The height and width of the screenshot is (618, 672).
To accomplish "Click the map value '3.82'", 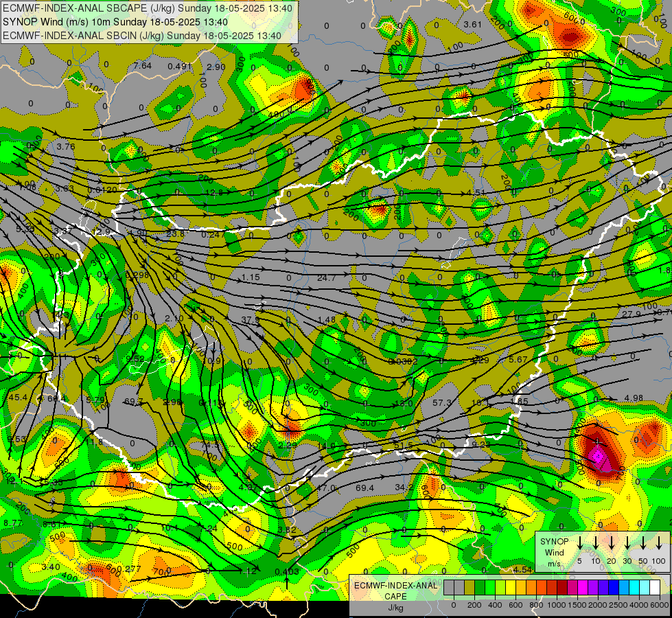I will (287, 529).
